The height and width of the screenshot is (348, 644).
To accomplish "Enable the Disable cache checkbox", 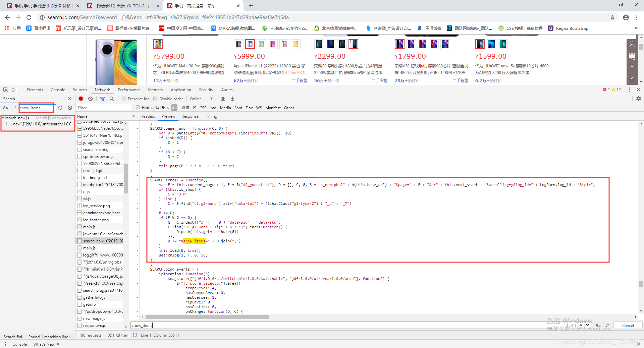I will [155, 99].
